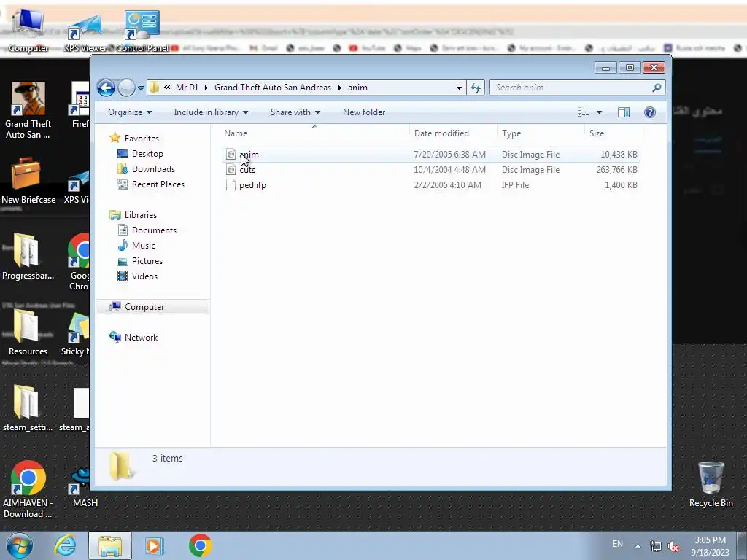Sort by the Name column header
This screenshot has width=747, height=560.
[x=314, y=133]
